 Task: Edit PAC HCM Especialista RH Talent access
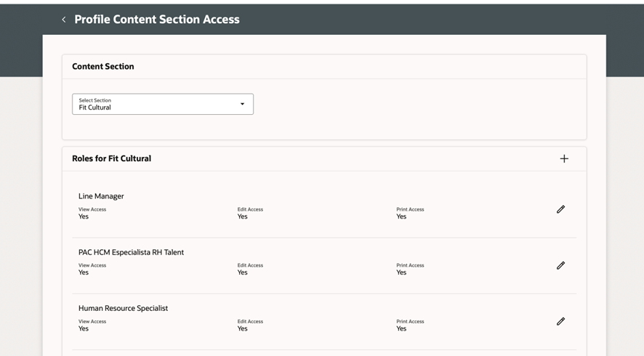pyautogui.click(x=560, y=265)
